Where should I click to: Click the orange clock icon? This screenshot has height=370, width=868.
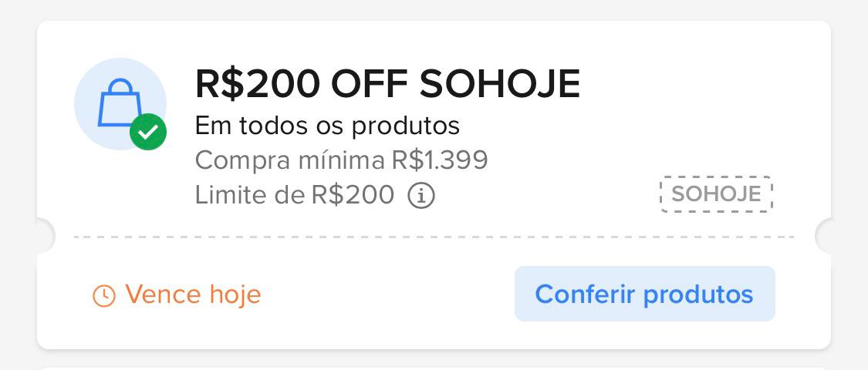click(103, 295)
